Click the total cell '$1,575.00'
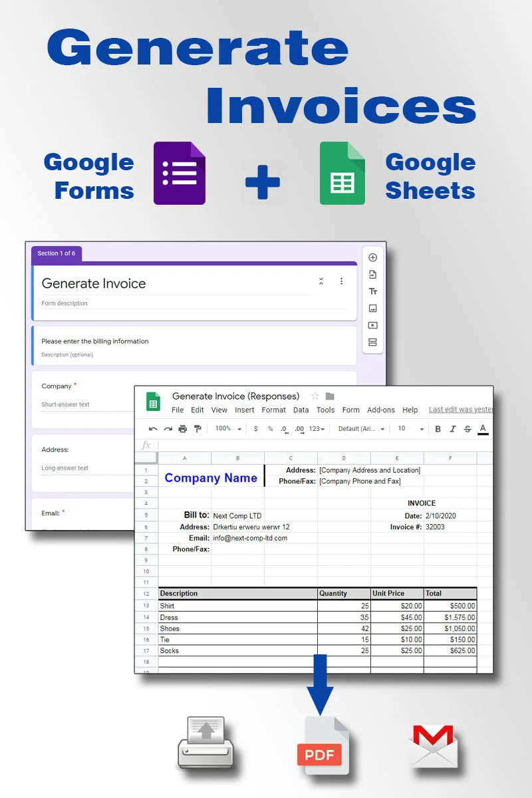Viewport: 532px width, 798px height. (450, 617)
